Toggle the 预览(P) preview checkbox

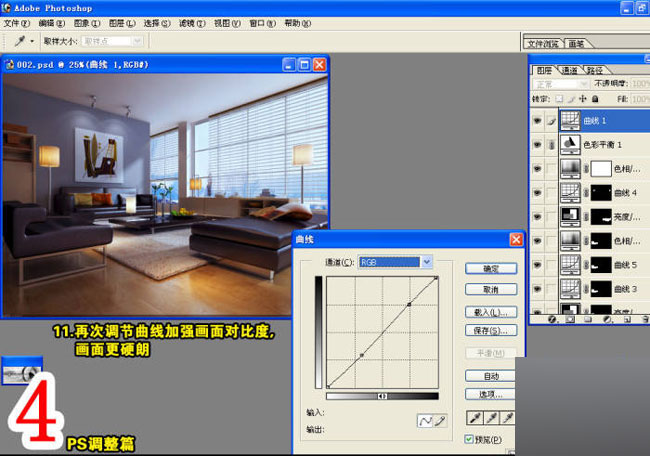pyautogui.click(x=469, y=439)
